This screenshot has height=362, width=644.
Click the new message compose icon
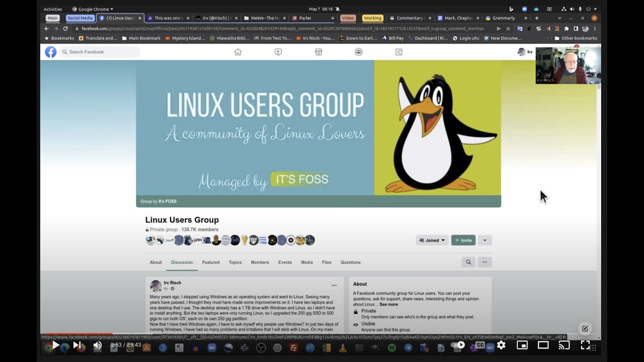click(585, 328)
